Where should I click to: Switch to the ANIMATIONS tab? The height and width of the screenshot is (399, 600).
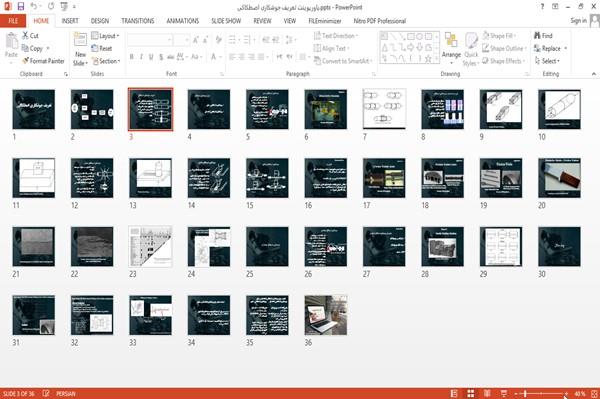pos(183,21)
